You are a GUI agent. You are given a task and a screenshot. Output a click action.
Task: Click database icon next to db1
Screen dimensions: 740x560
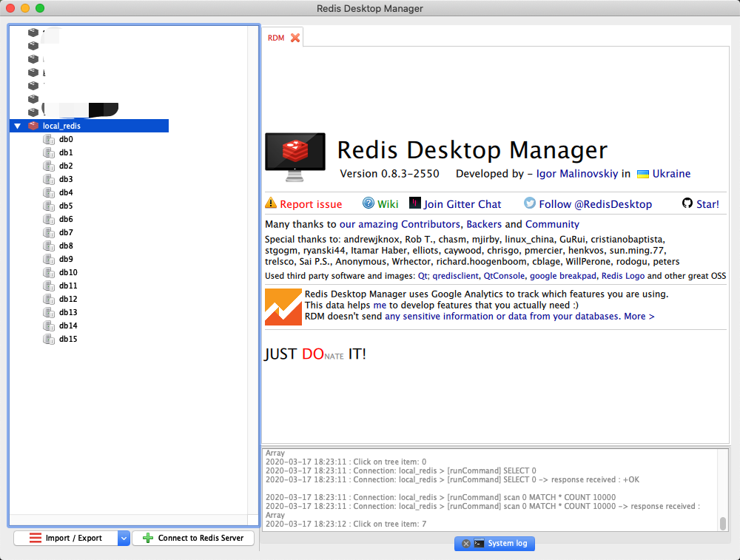[49, 152]
